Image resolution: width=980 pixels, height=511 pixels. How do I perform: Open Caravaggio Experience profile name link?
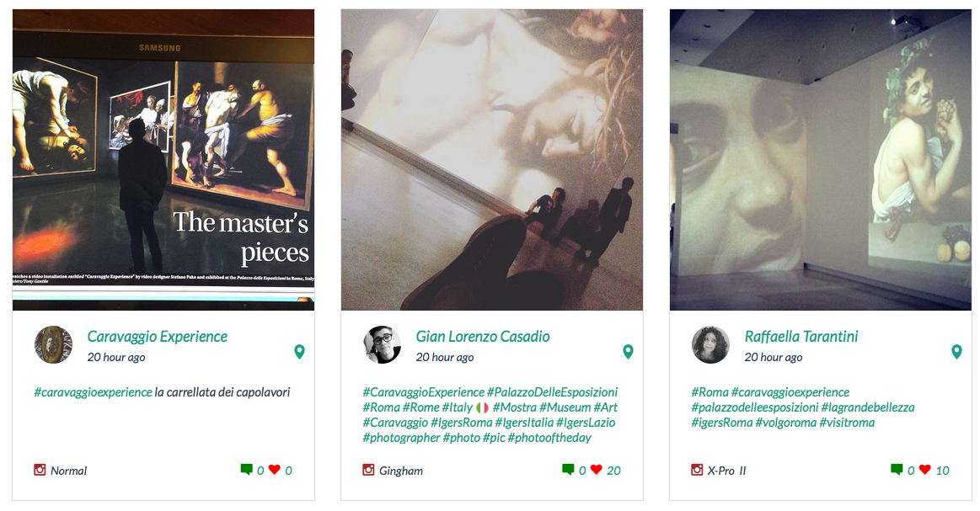coord(158,336)
